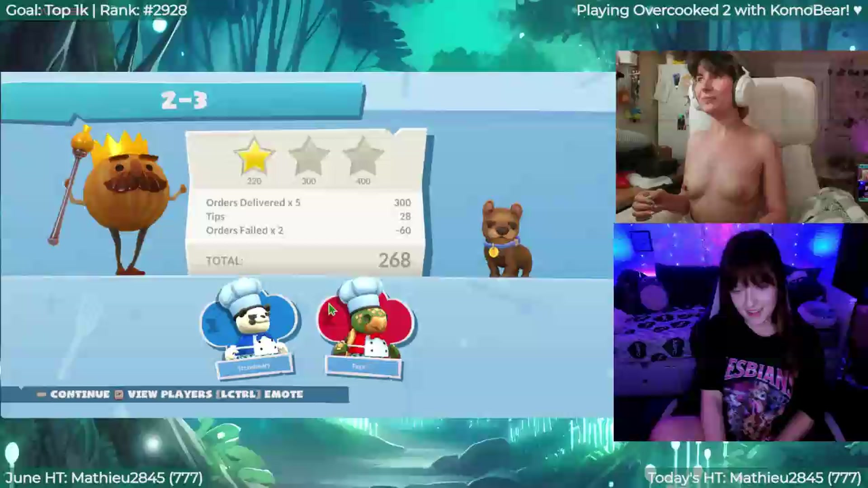Click the delivered orders value 300
This screenshot has width=868, height=488.
(x=402, y=202)
